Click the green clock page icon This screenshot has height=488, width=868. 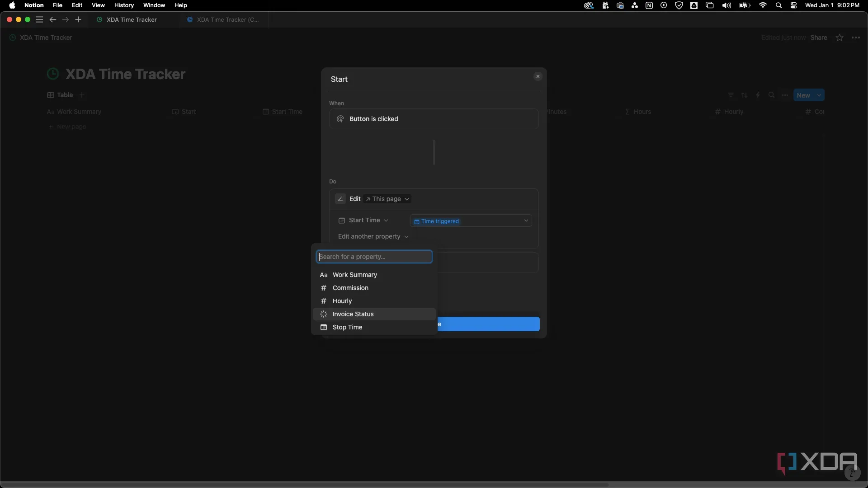[x=53, y=74]
